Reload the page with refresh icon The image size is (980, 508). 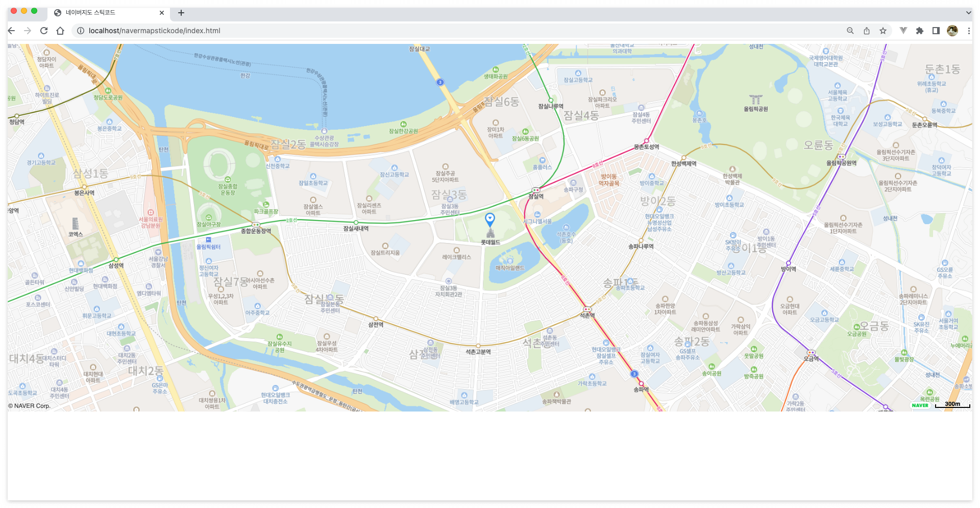[x=44, y=31]
